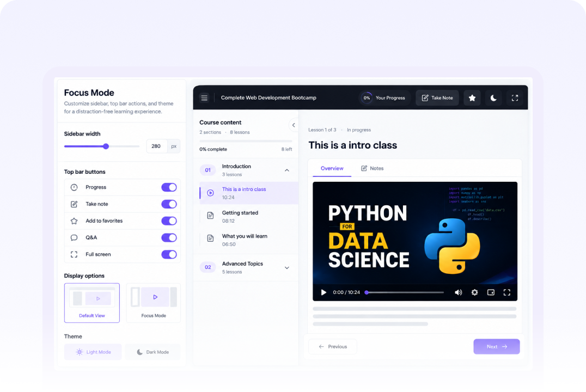This screenshot has width=586, height=392.
Task: Click the sidebar width input showing 280
Action: point(157,146)
